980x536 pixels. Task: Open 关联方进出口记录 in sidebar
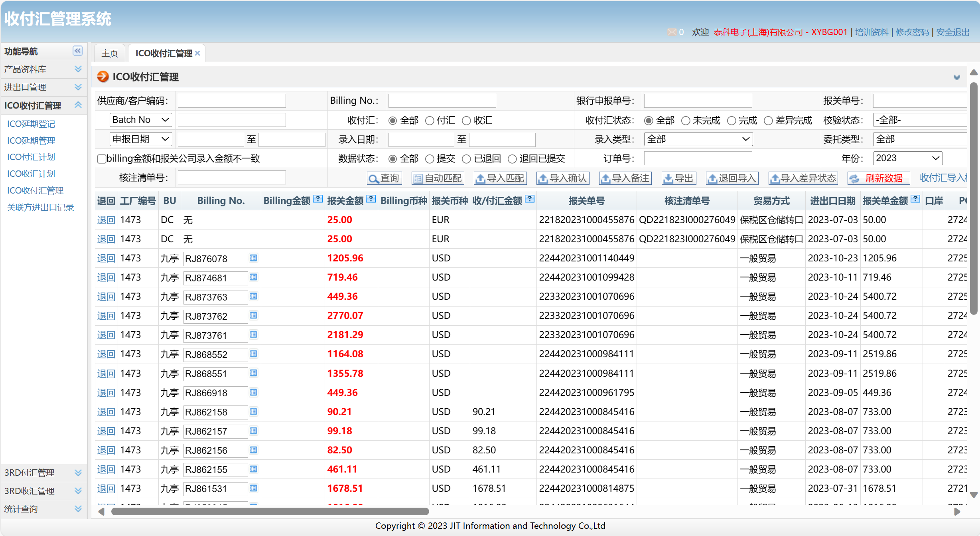click(x=41, y=207)
